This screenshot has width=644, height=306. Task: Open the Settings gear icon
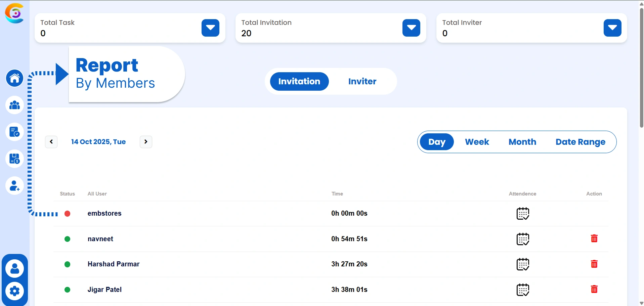14,291
